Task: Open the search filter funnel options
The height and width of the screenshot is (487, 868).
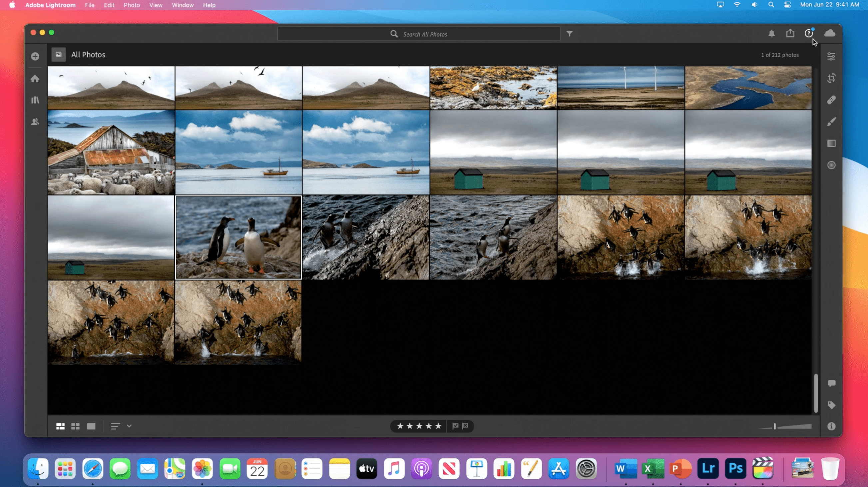Action: point(569,34)
